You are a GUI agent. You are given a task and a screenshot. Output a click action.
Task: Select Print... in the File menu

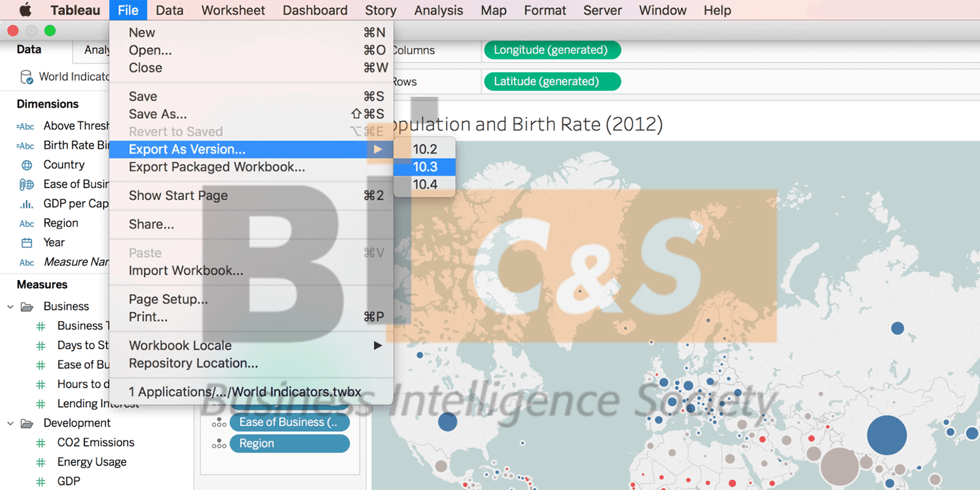coord(251,317)
